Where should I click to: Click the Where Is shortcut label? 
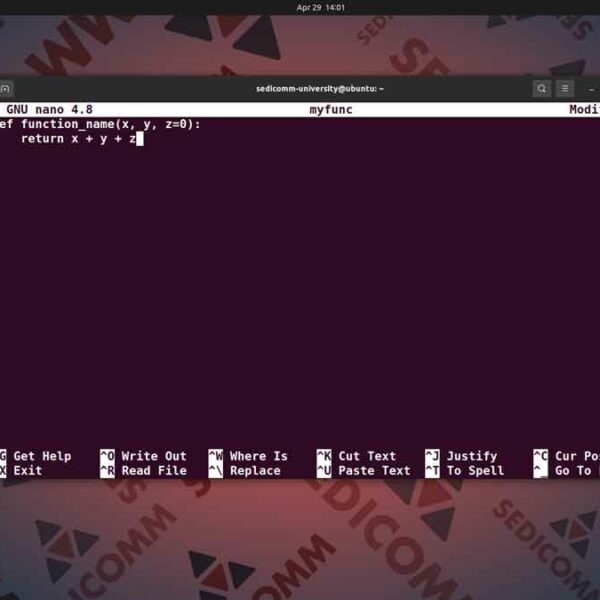coord(259,456)
